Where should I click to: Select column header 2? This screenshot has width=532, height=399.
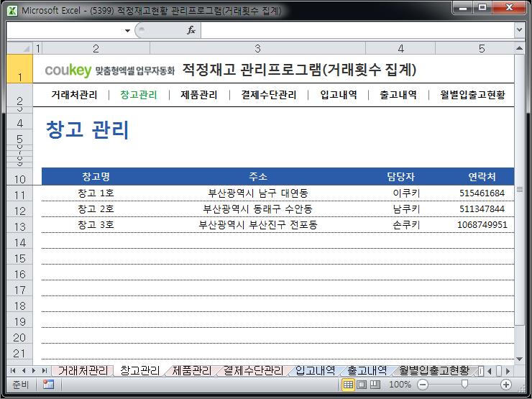(96, 48)
